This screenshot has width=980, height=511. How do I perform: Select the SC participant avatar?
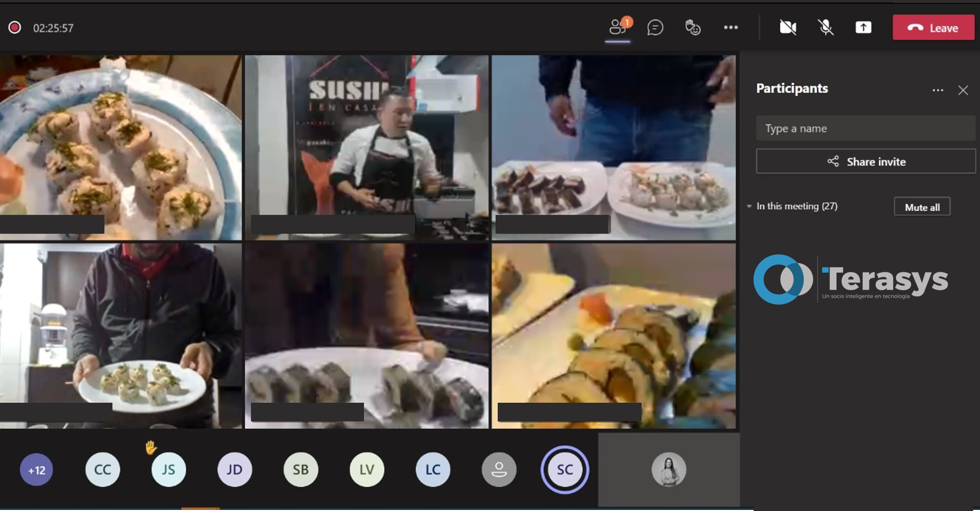[565, 469]
